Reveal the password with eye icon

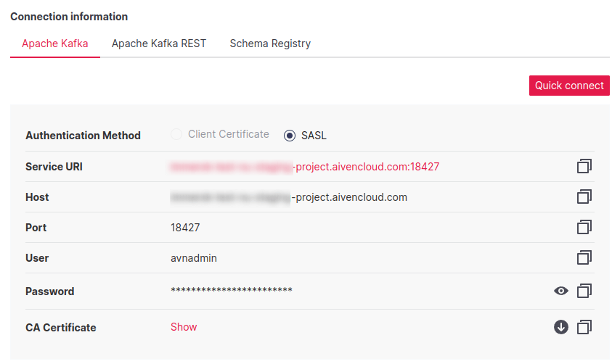click(x=560, y=291)
